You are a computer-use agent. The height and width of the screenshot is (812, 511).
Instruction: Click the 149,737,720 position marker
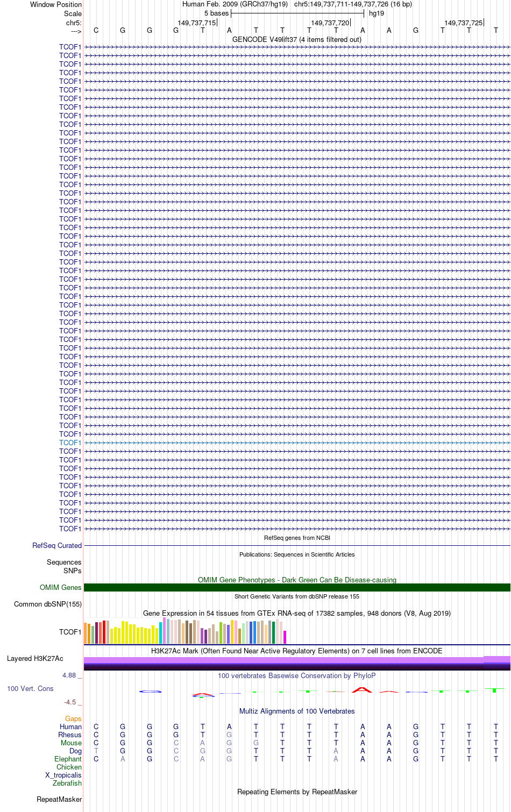pyautogui.click(x=330, y=23)
